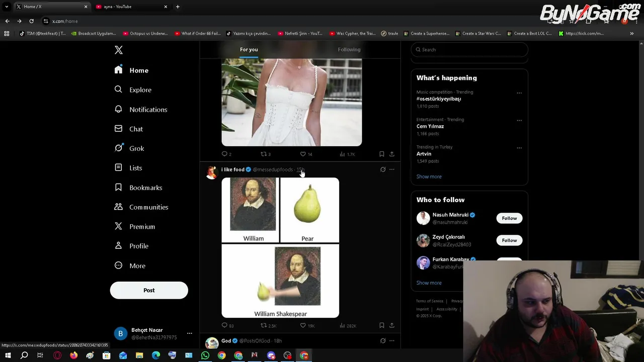Open more options on God post
Screen dimensions: 644x362
point(392,341)
